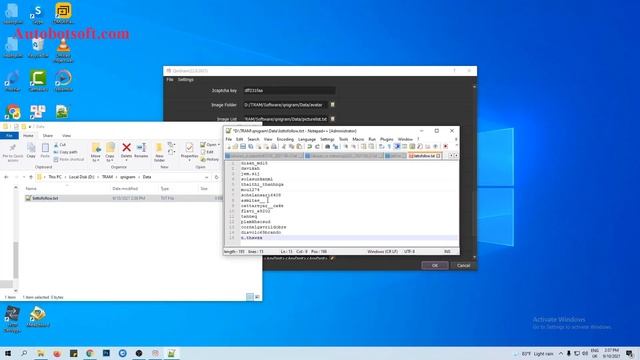Viewport: 640px width, 360px height.
Task: Click Refresh button in Explorer address bar
Action: coord(216,177)
